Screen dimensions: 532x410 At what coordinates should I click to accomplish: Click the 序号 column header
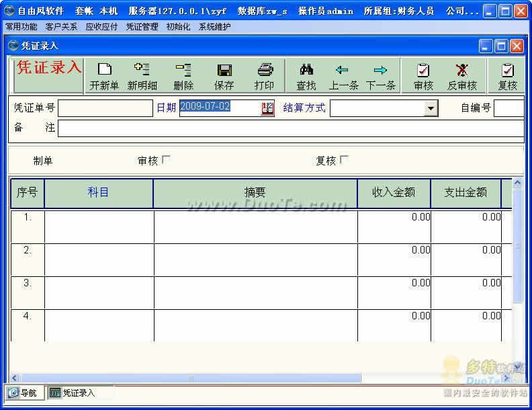[27, 193]
